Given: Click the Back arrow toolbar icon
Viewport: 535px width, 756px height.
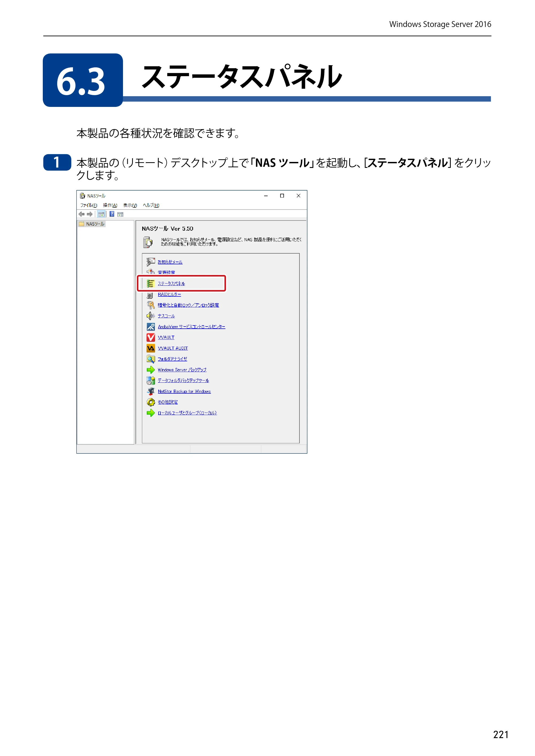Looking at the screenshot, I should coord(81,214).
